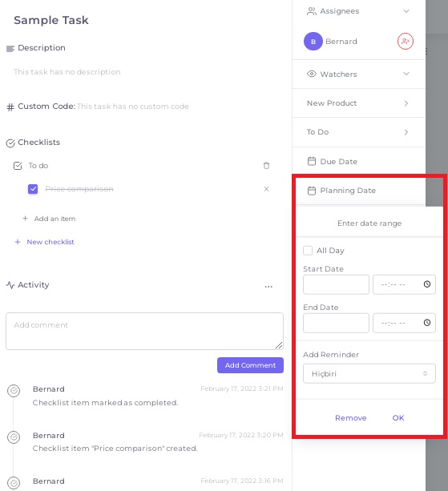The width and height of the screenshot is (448, 491).
Task: Click the Add Comment button
Action: (x=250, y=365)
